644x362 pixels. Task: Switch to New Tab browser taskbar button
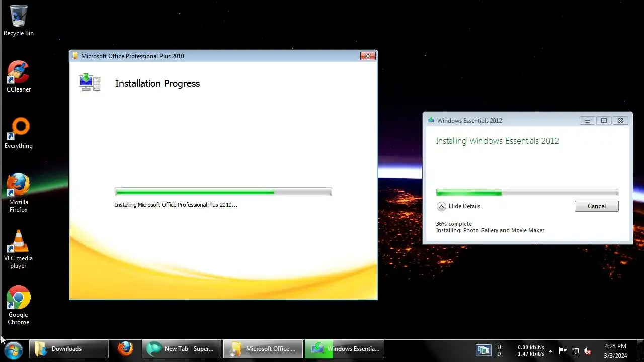coord(182,349)
